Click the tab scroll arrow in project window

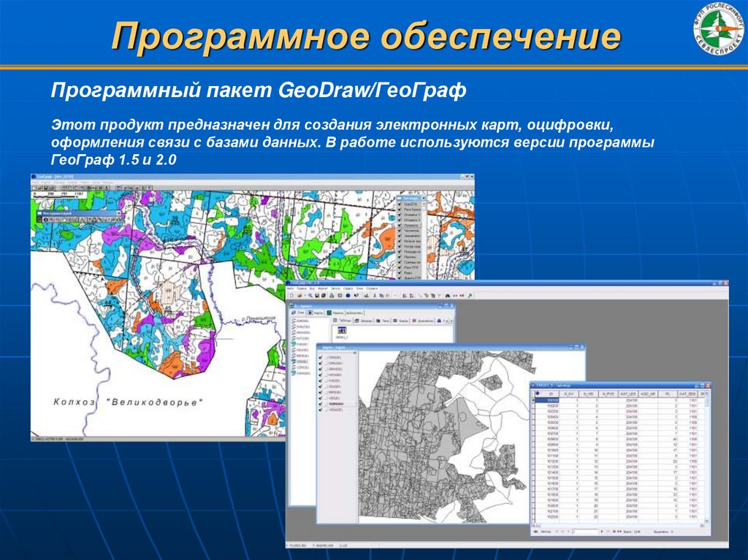[x=451, y=321]
